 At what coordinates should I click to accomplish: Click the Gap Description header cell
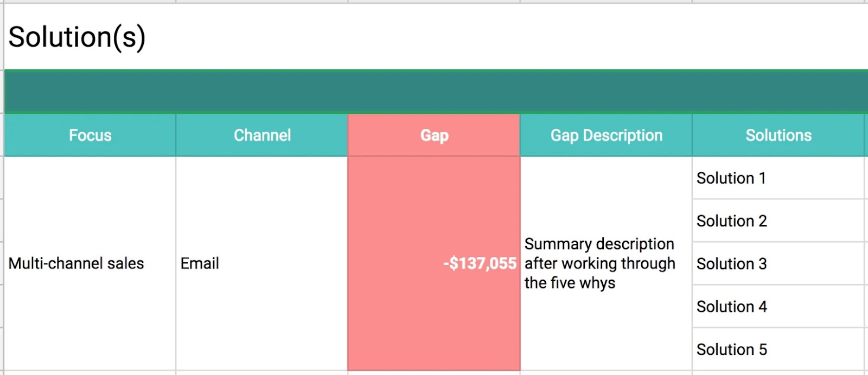pos(606,135)
